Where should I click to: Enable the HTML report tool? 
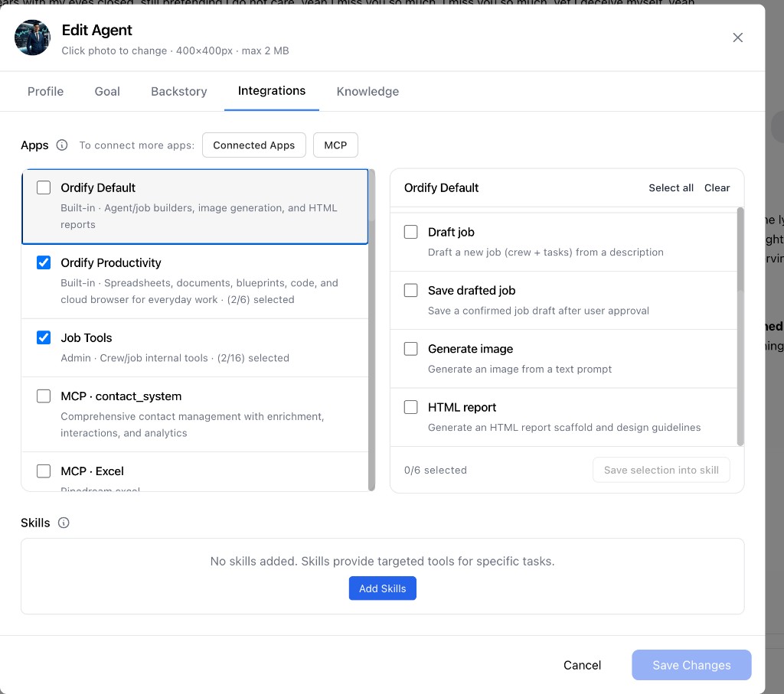[410, 407]
